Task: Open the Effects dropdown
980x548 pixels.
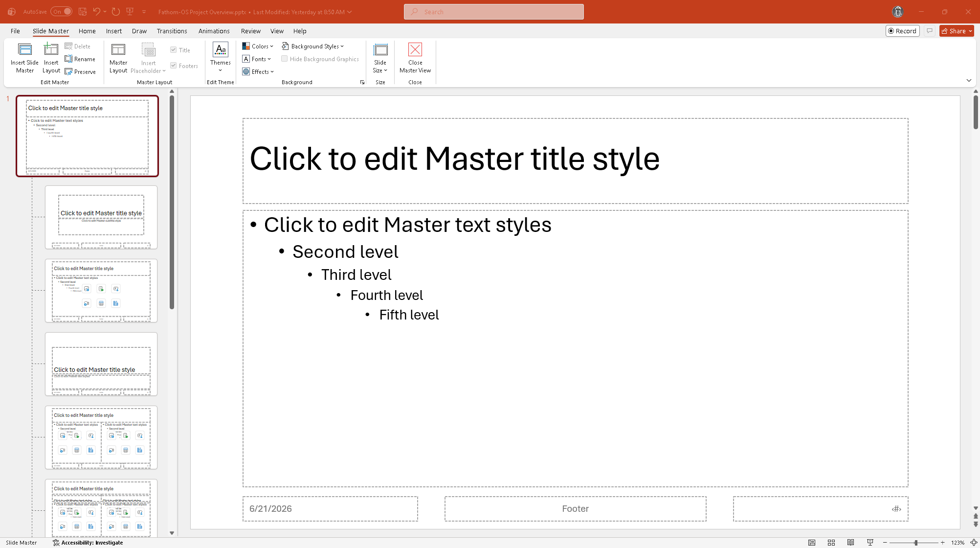Action: pos(258,71)
